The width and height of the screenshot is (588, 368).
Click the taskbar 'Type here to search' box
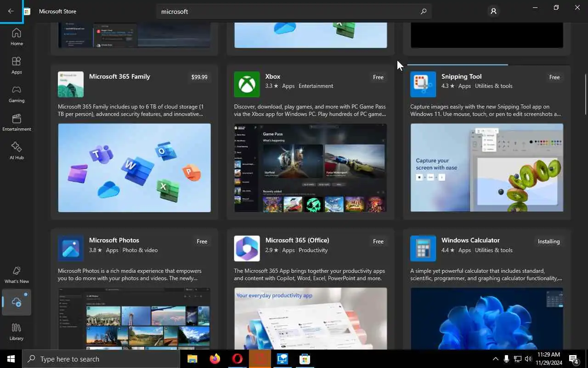click(x=101, y=359)
